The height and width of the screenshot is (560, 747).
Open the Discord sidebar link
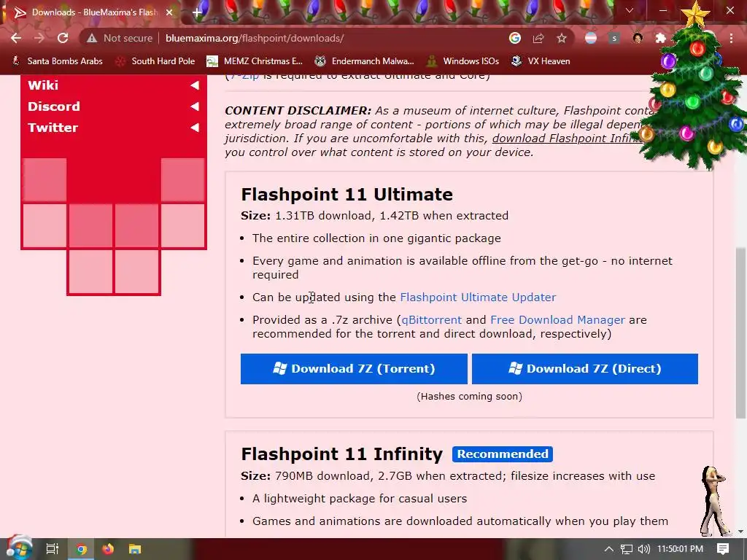tap(54, 106)
